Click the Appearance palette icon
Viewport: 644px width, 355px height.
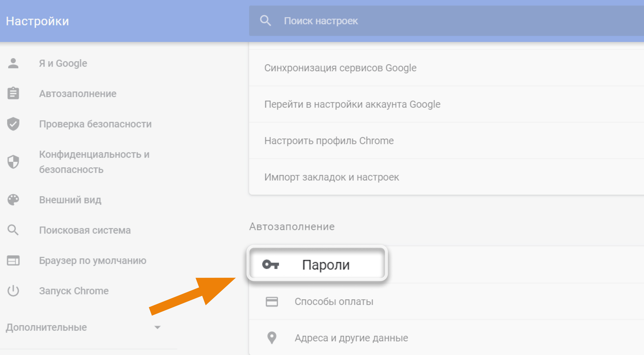(13, 199)
